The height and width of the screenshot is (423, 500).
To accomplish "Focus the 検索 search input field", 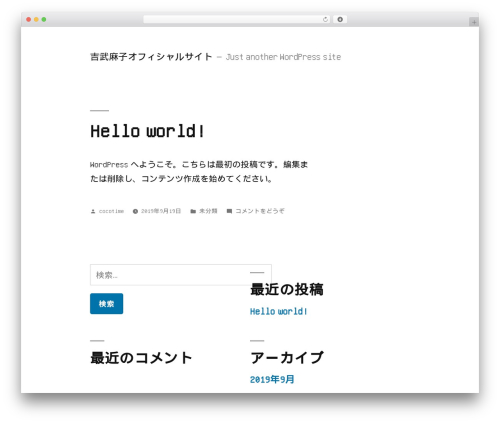I will click(181, 275).
